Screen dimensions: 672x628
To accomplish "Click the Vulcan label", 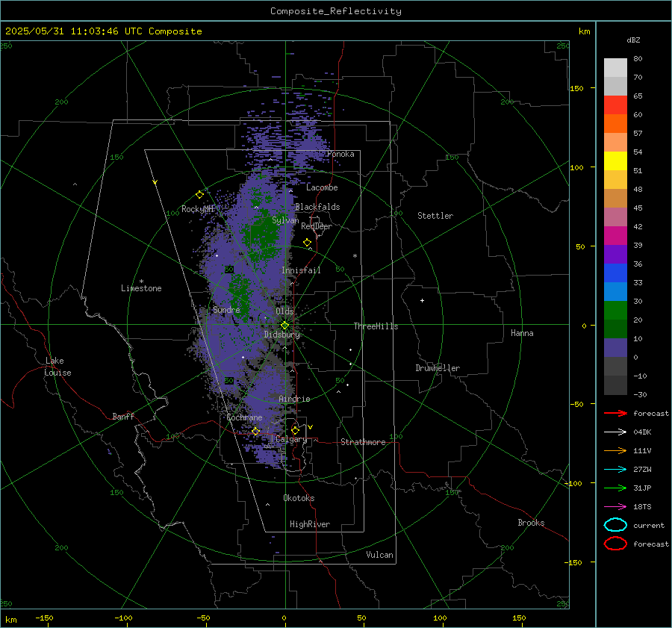I will tap(379, 555).
